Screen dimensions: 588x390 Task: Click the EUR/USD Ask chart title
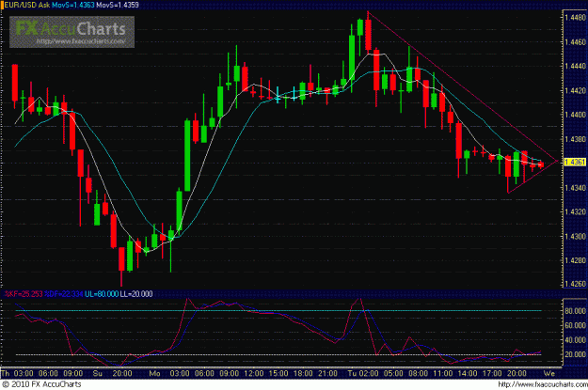pyautogui.click(x=27, y=5)
